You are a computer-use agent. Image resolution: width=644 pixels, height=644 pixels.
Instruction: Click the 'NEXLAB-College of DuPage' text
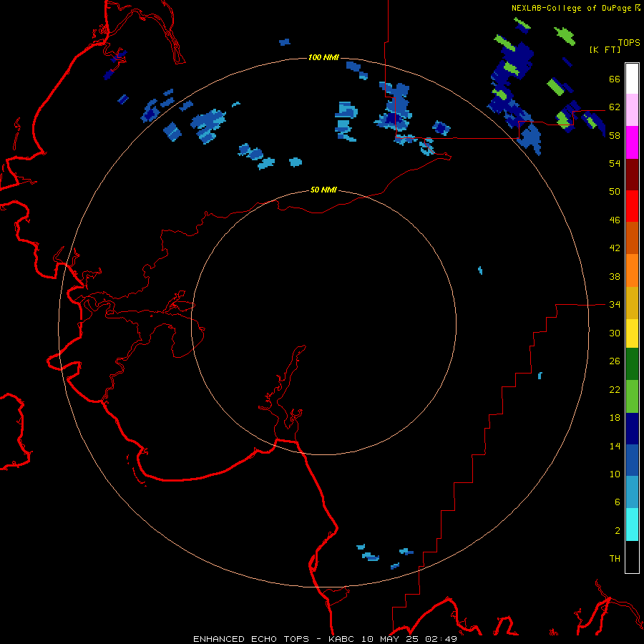571,8
